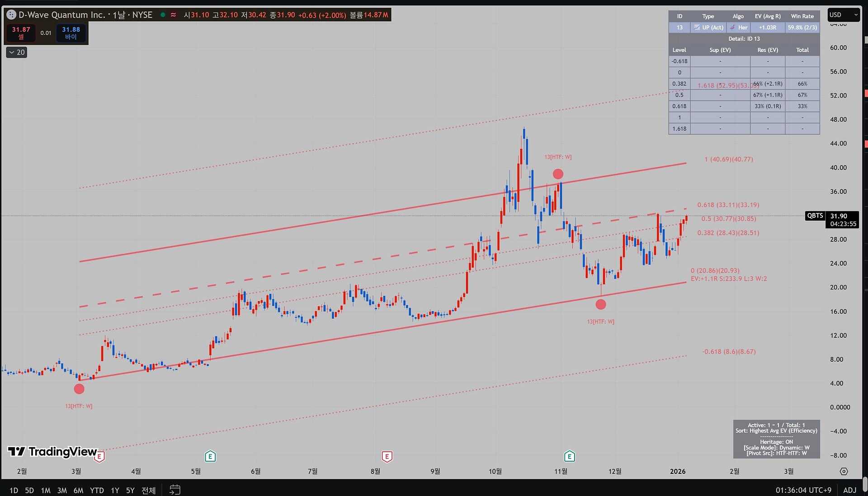Select the 3M range tab
Screen dimensions: 868x496
tap(62, 490)
